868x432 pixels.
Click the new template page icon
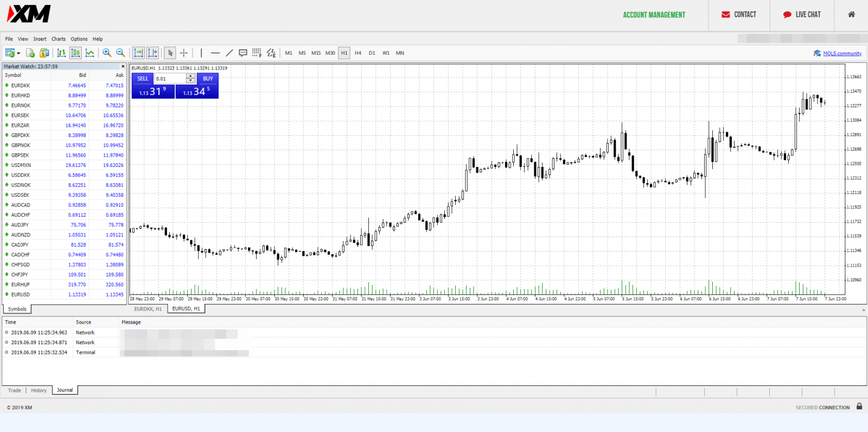(30, 53)
